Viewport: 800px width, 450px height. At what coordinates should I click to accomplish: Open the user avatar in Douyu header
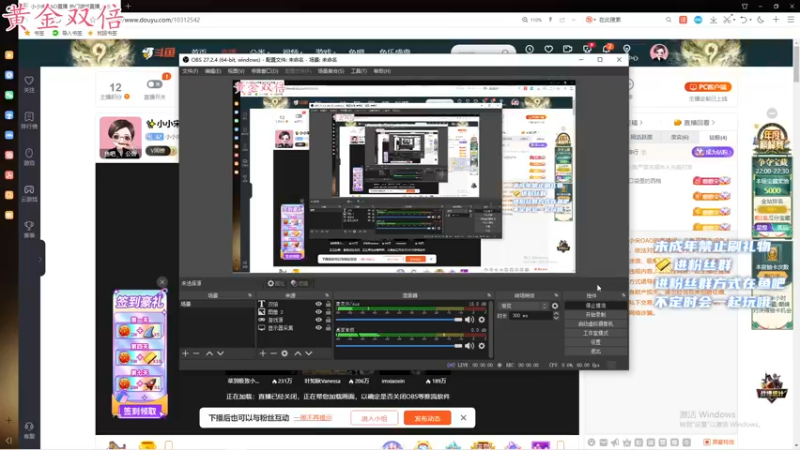coord(659,52)
